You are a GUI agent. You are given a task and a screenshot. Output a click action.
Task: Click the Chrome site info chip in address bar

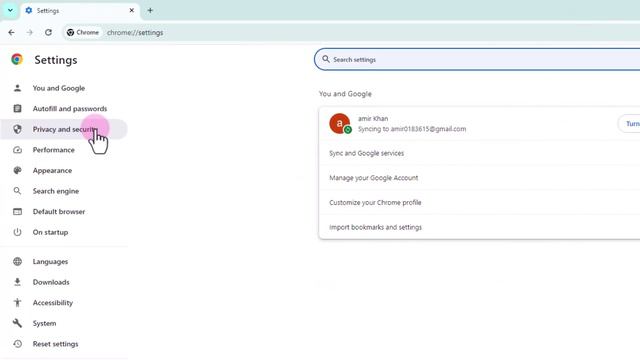point(83,32)
